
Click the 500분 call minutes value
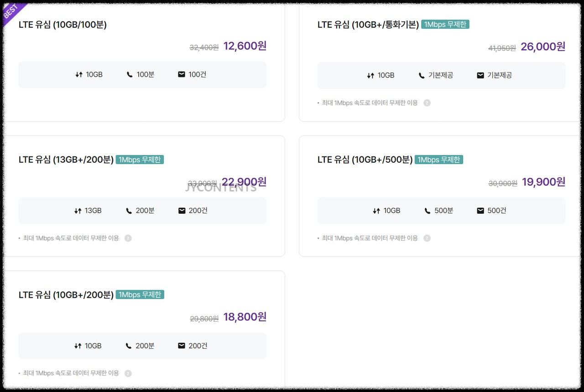444,211
